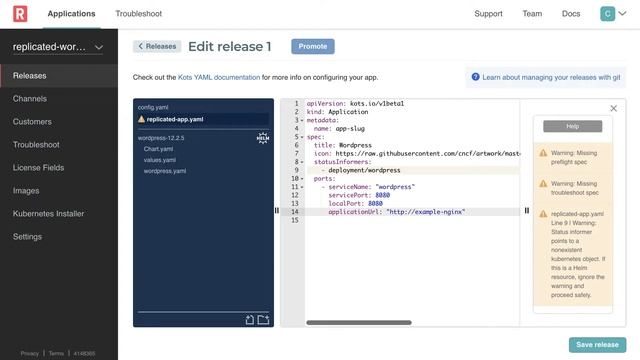Click servicePort 8080 value

coord(382,195)
